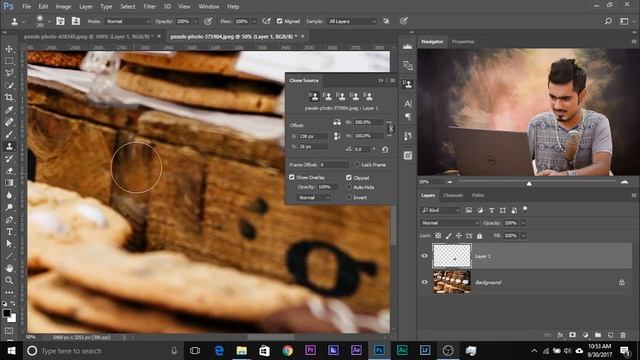The height and width of the screenshot is (360, 640).
Task: Click the Clone Source X offset field
Action: pyautogui.click(x=313, y=136)
